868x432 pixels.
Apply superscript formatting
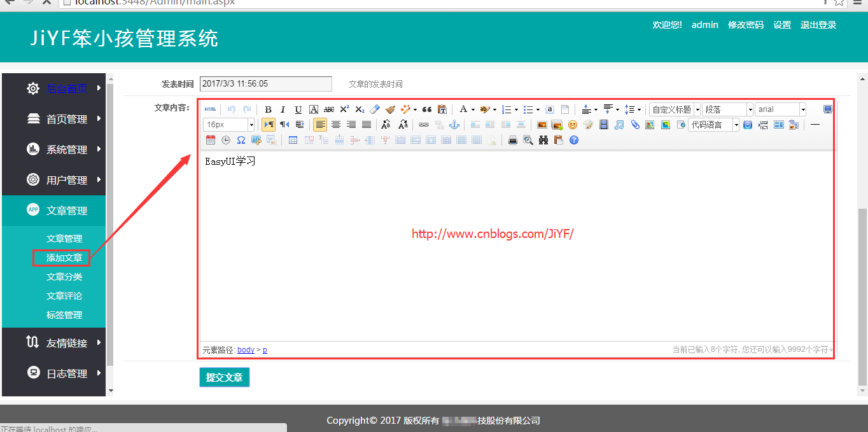[x=344, y=109]
